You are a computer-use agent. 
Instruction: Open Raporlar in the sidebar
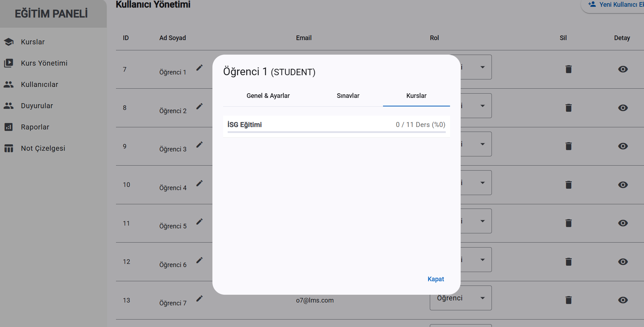point(35,127)
